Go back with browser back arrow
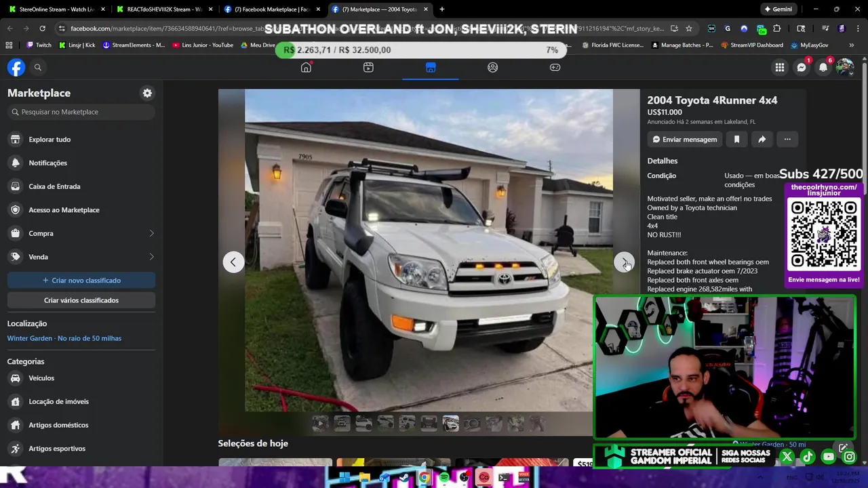868x488 pixels. 9,28
